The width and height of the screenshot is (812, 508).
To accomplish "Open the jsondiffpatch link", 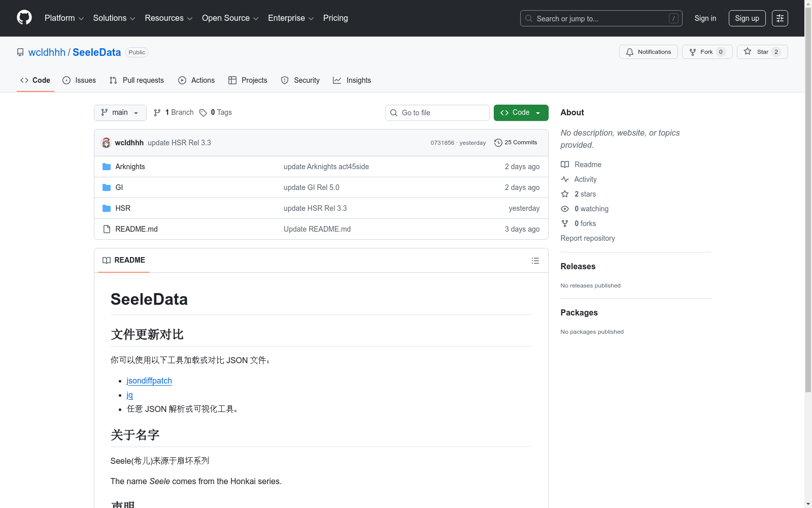I will [x=149, y=381].
